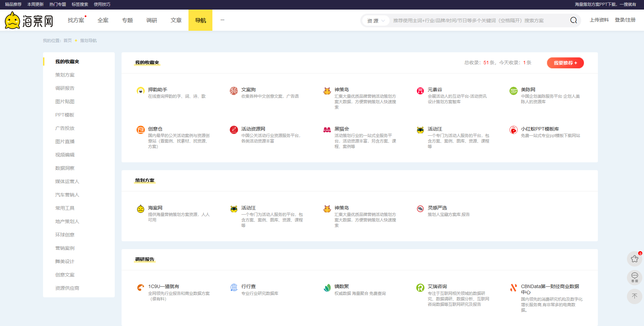Click 神策岛 icon in 我的收藏夹
This screenshot has width=644, height=326.
[x=327, y=91]
